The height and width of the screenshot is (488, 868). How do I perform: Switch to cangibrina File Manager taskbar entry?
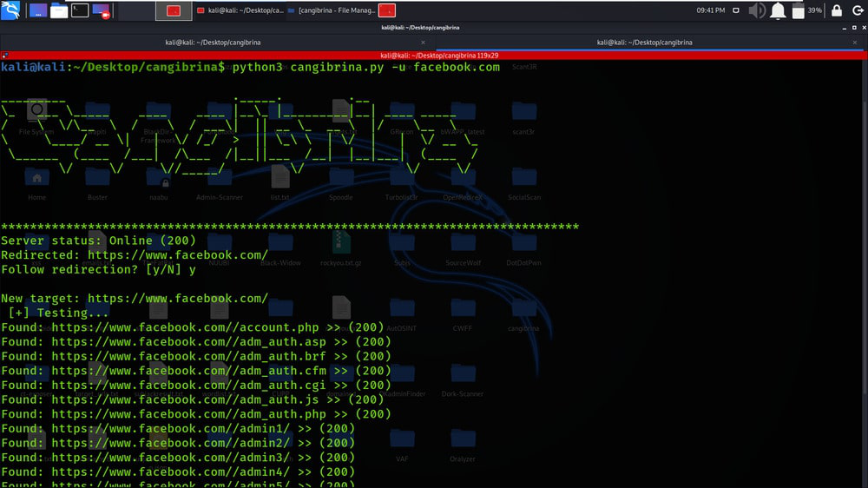[332, 10]
